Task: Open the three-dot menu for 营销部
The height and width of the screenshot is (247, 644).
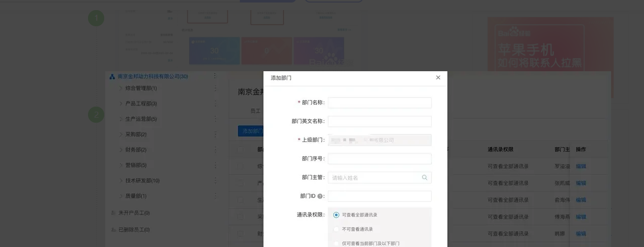Action: [x=215, y=165]
